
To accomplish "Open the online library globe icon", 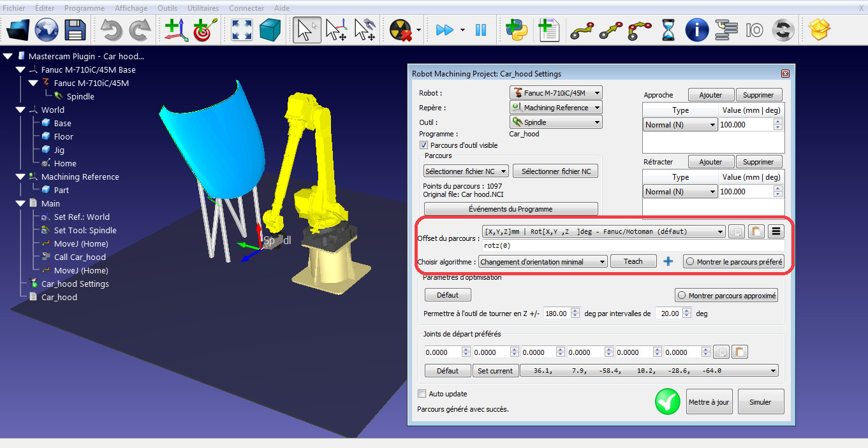I will (x=47, y=30).
